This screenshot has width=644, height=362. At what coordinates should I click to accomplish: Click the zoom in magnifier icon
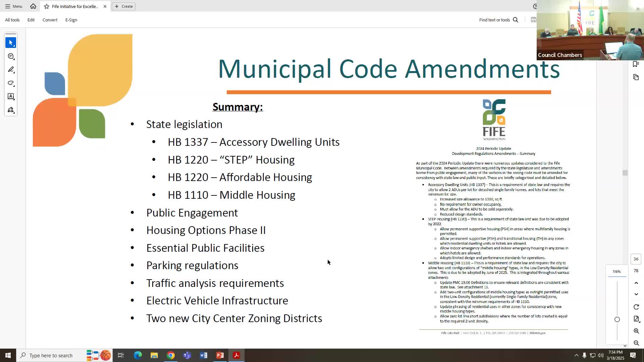pos(636,331)
